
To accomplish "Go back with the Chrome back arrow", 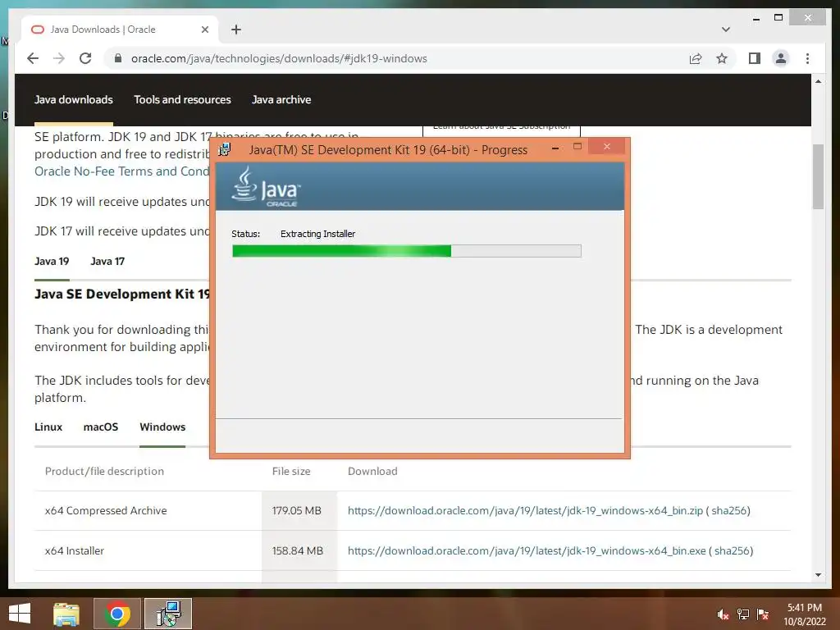I will click(x=33, y=58).
